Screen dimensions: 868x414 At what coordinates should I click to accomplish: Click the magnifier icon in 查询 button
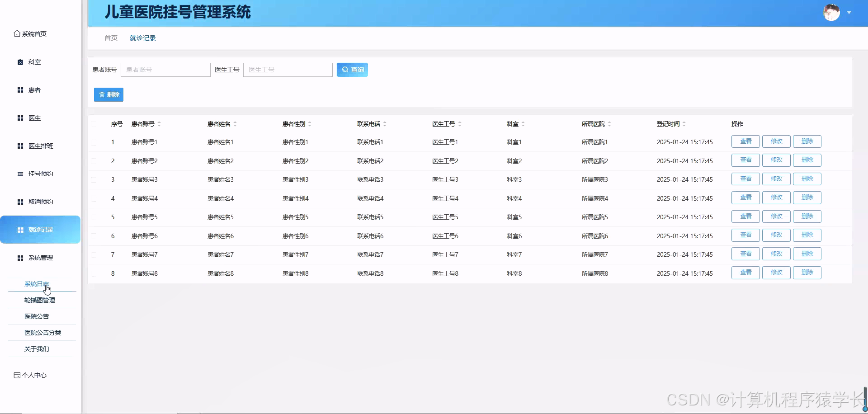[x=345, y=70]
